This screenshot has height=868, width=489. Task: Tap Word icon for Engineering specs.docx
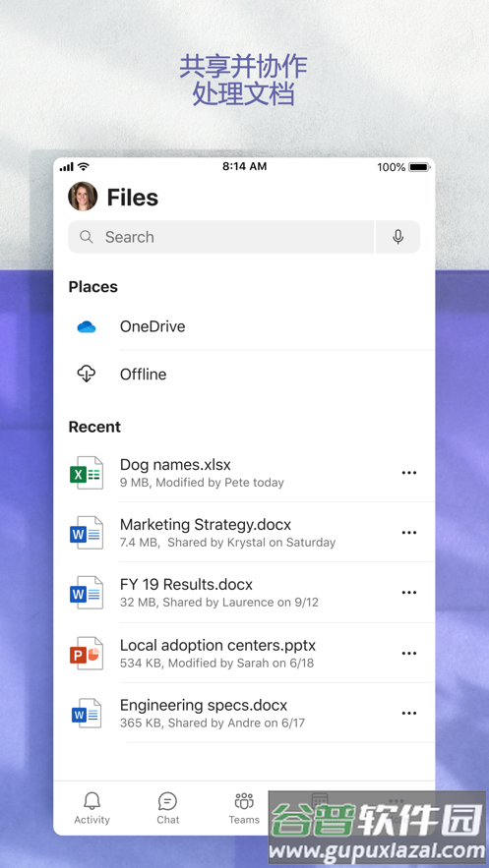[87, 713]
